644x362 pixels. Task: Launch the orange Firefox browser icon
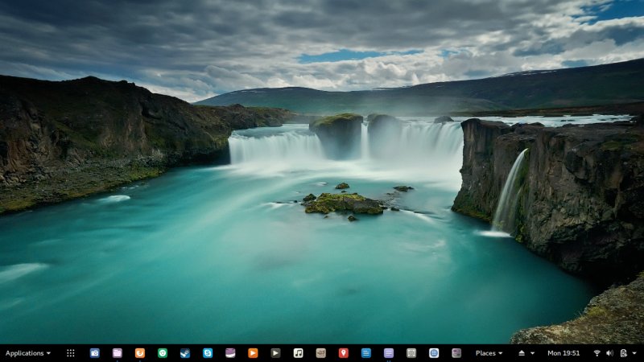pyautogui.click(x=140, y=353)
